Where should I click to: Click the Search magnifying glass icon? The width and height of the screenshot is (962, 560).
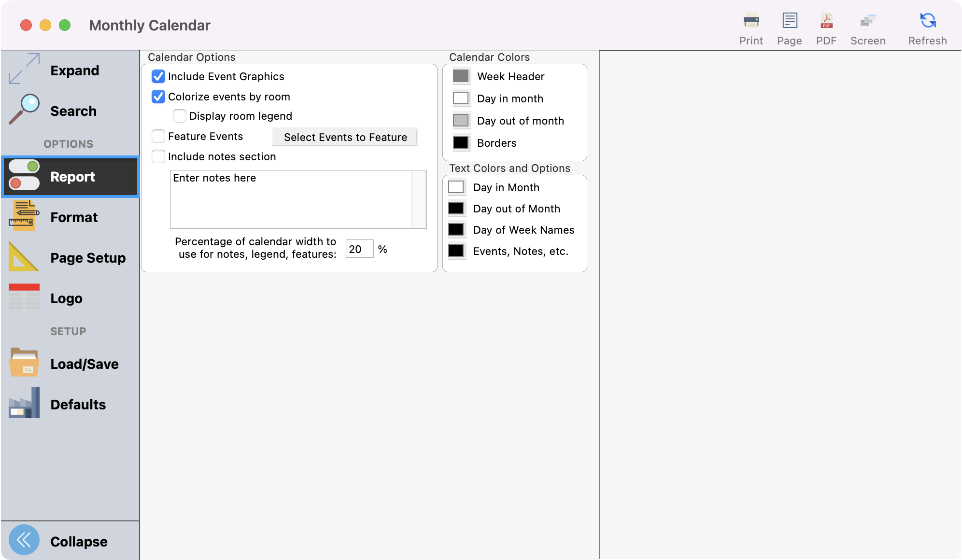pyautogui.click(x=24, y=110)
